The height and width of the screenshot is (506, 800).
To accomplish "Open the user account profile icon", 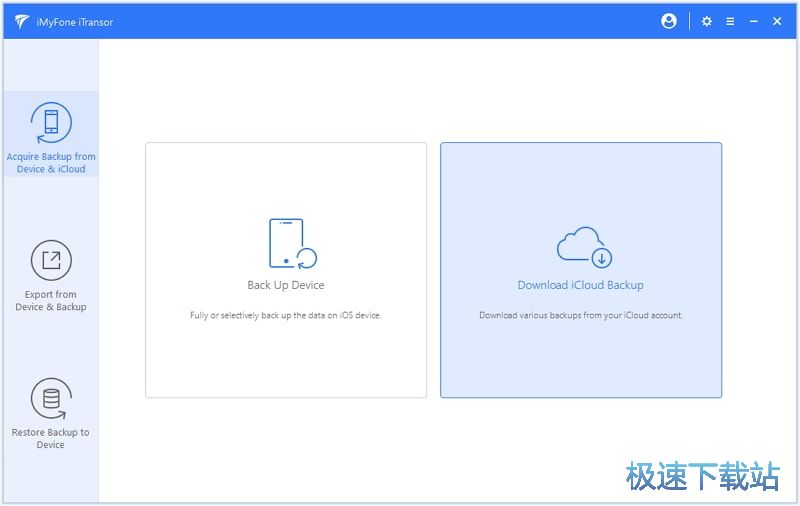I will 669,21.
